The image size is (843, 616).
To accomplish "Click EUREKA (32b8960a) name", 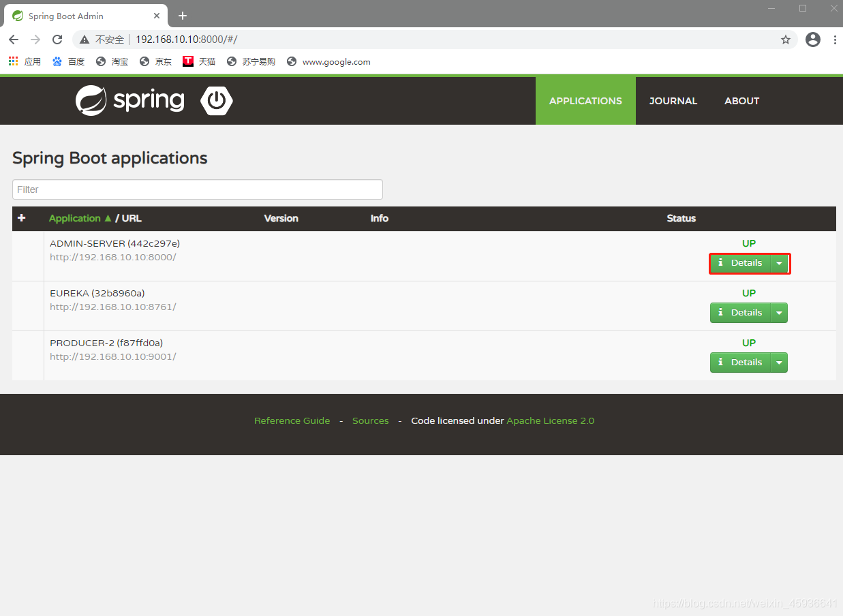I will tap(97, 293).
